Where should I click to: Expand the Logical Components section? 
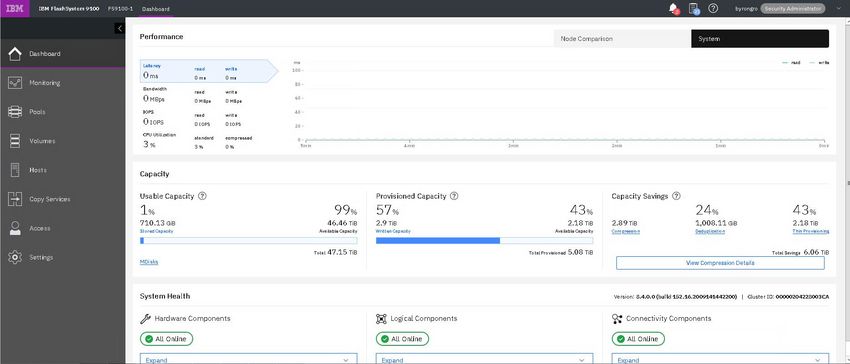pyautogui.click(x=484, y=359)
